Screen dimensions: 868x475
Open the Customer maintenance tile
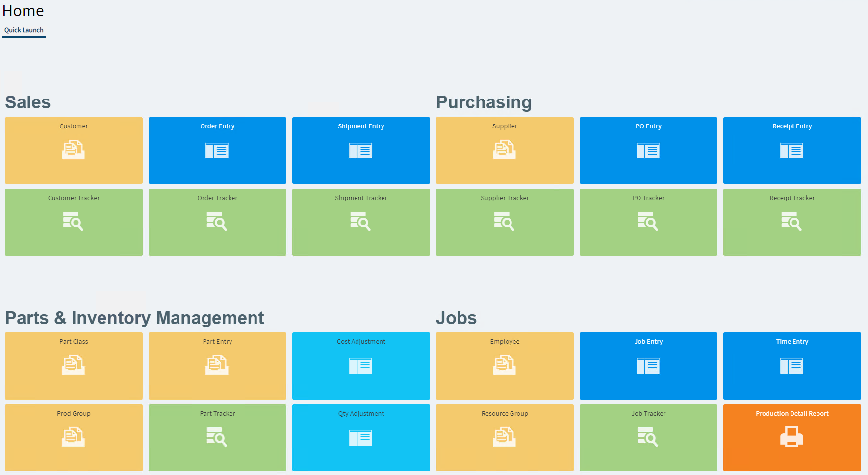point(74,150)
